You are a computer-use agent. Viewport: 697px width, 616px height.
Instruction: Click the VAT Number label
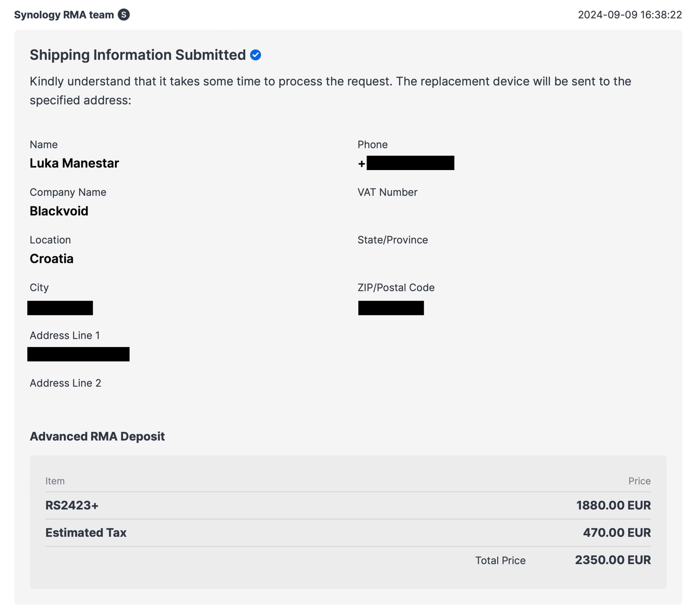pyautogui.click(x=387, y=192)
